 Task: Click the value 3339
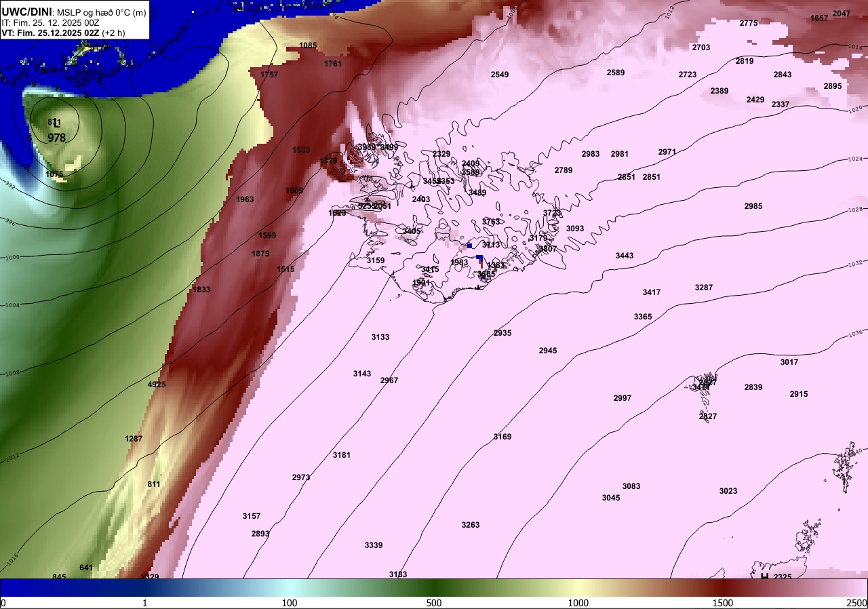pyautogui.click(x=374, y=545)
